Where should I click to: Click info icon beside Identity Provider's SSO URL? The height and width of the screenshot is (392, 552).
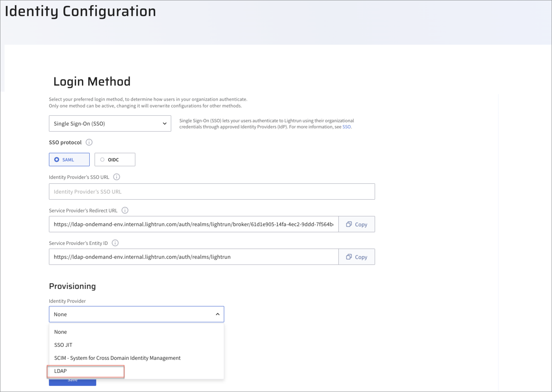(116, 177)
